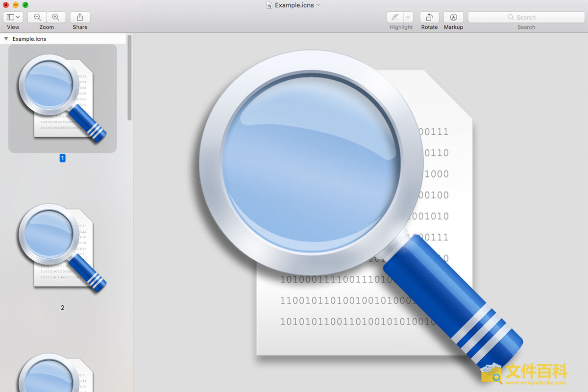Click the Highlight pen button
This screenshot has height=392, width=588.
(x=395, y=17)
